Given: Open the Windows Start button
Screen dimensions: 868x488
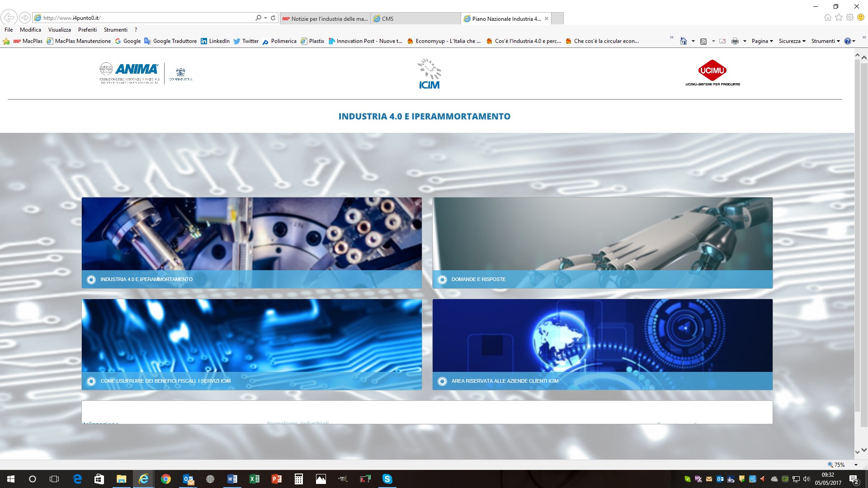Looking at the screenshot, I should pyautogui.click(x=11, y=479).
